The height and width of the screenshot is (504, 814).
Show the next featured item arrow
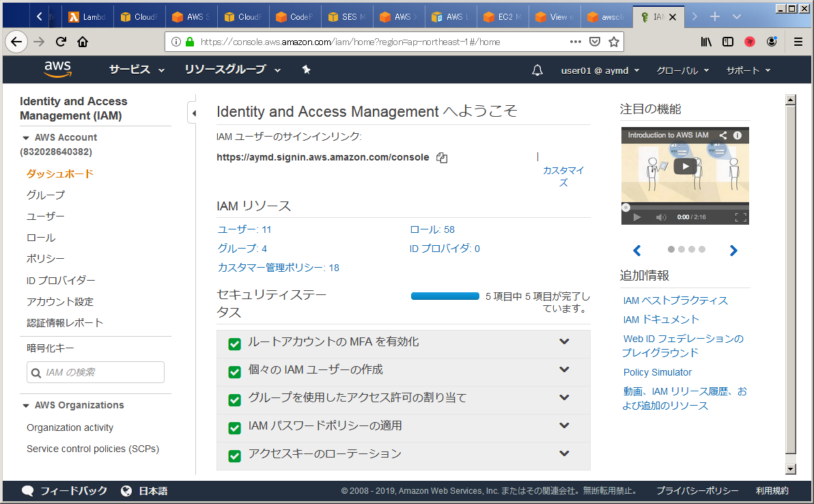click(x=733, y=250)
